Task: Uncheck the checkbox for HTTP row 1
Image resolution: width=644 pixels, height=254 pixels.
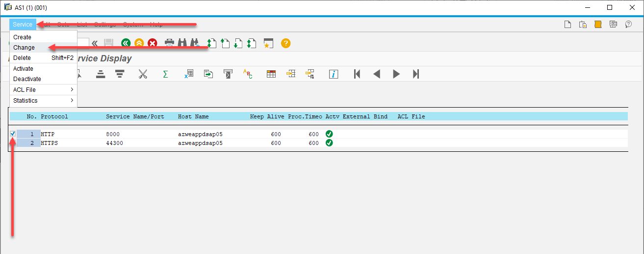Action: (x=13, y=134)
